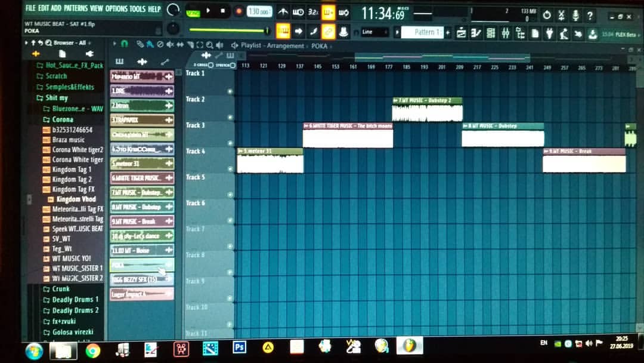Click the undo history refresh icon in top bar

click(x=547, y=15)
